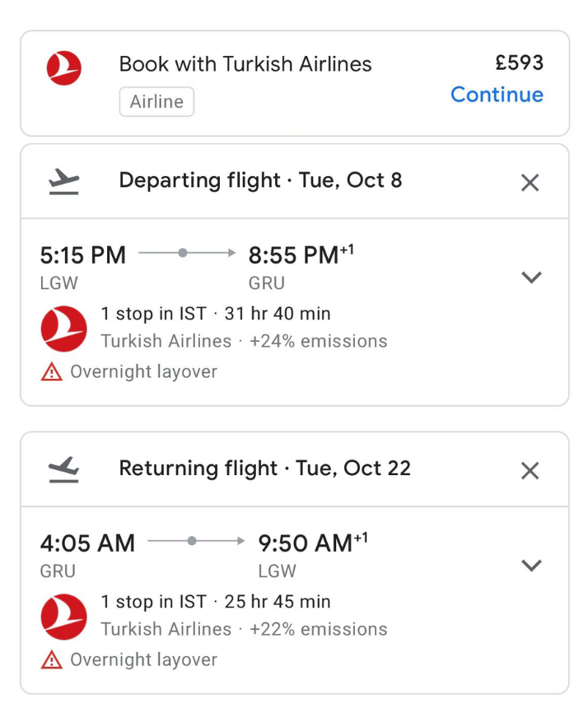The height and width of the screenshot is (713, 588).
Task: Expand returning flight GRU to LGW details
Action: 532,566
